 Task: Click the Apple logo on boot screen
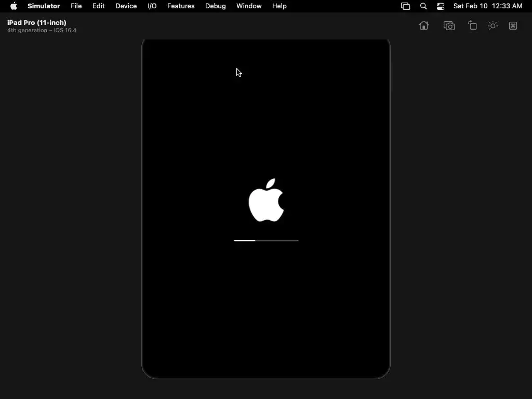(267, 200)
